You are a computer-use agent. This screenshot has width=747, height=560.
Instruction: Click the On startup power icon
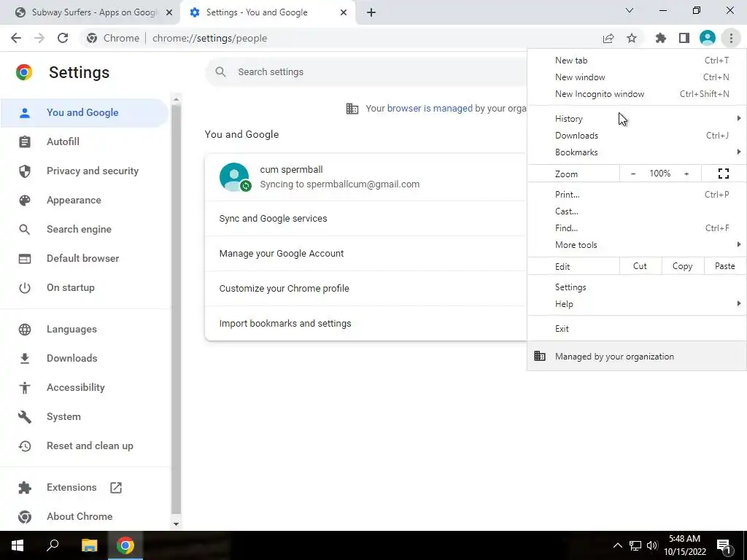tap(25, 287)
